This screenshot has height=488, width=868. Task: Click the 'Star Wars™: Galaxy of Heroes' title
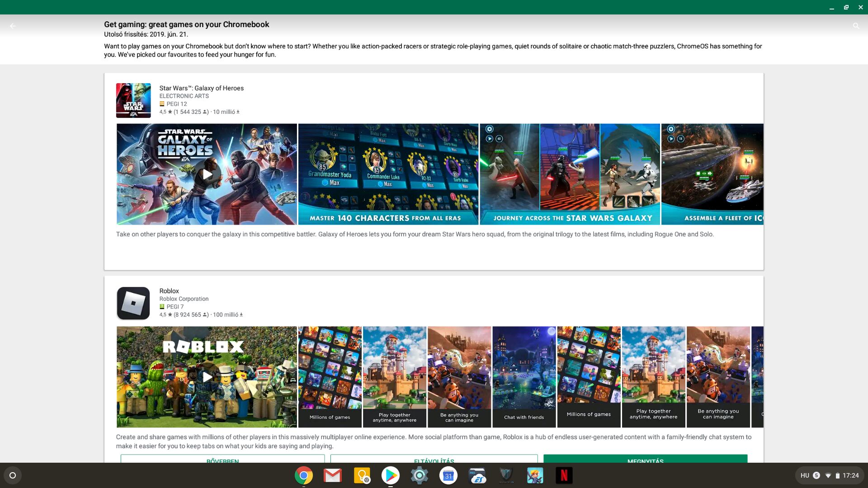(201, 88)
